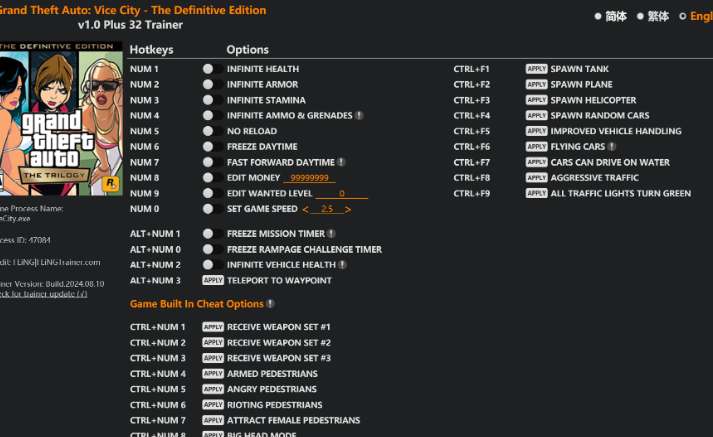The image size is (713, 437).
Task: Click the ALT+NUM 3 hotkey label
Action: coord(155,281)
